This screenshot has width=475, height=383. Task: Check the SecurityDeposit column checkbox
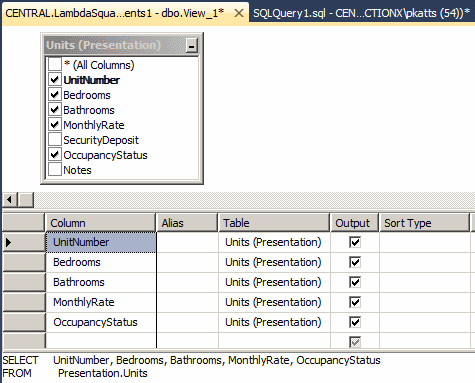pos(55,140)
